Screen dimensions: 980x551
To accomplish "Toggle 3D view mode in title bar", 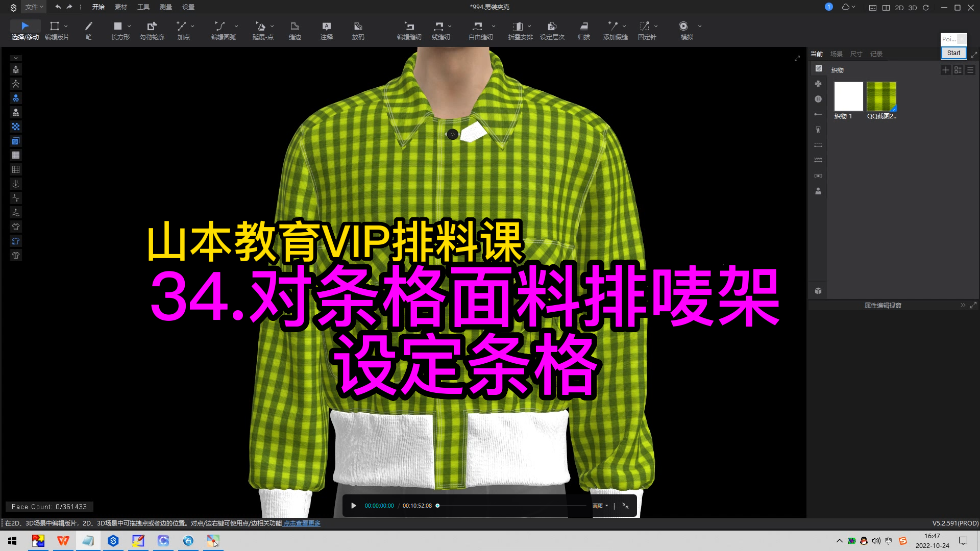I will (x=912, y=8).
